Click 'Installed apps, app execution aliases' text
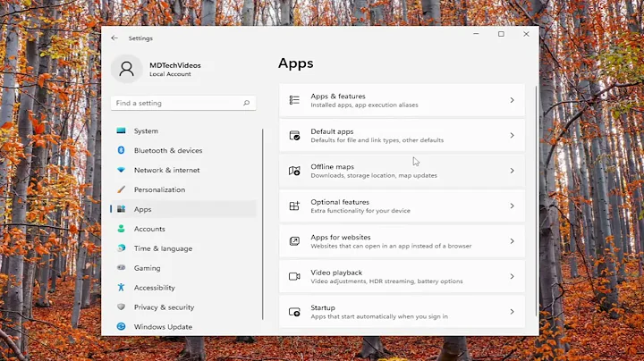 [x=364, y=105]
